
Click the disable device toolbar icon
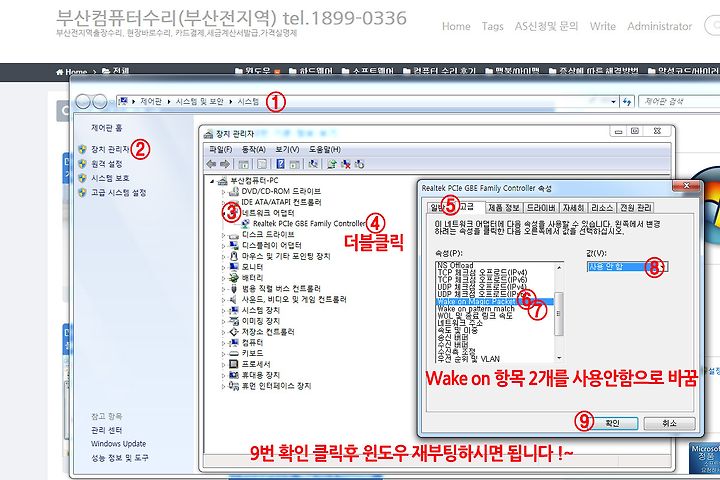(360, 164)
